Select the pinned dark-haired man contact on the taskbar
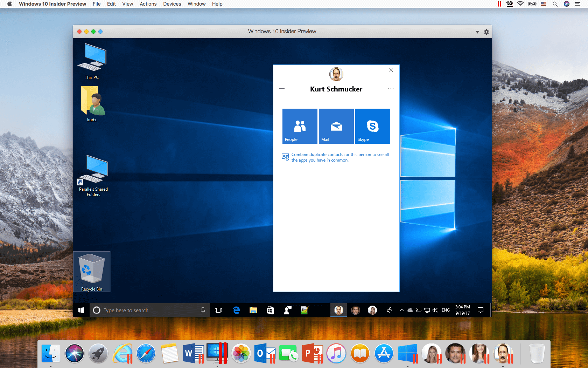 click(356, 310)
